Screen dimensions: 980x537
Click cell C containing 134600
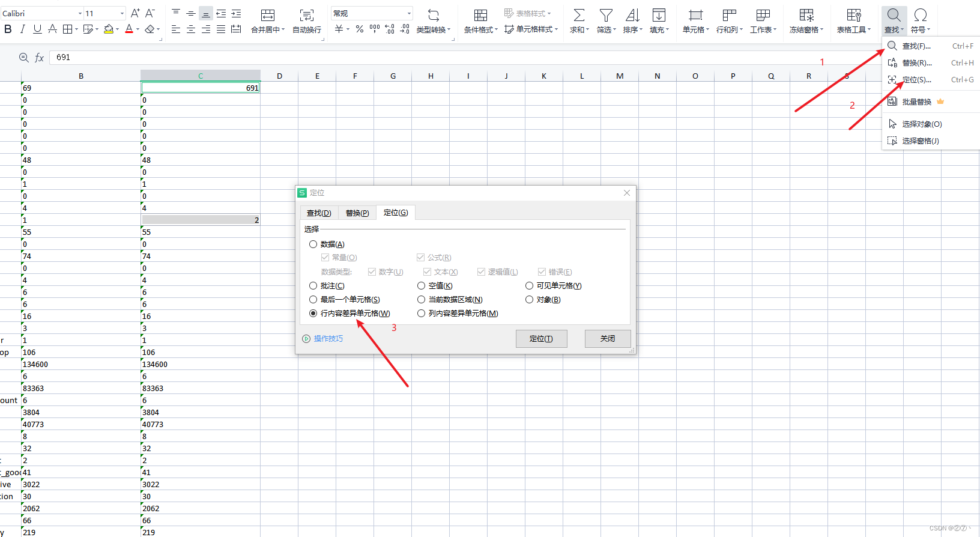[x=201, y=364]
